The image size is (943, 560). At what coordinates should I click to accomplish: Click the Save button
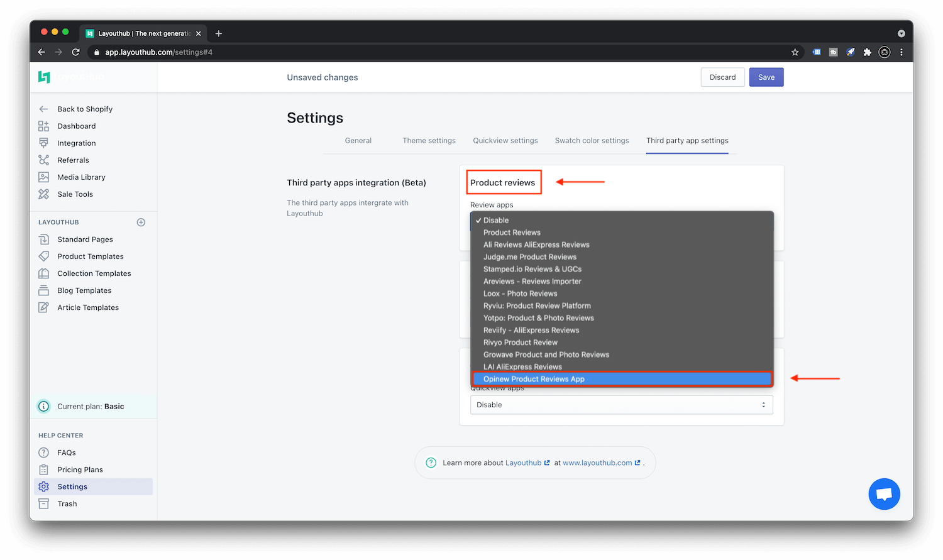click(x=766, y=77)
